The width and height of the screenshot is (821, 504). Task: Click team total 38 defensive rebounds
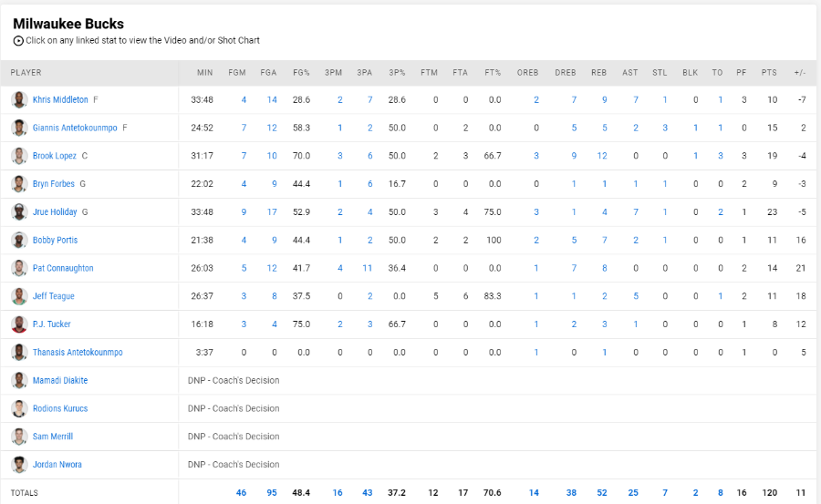click(x=571, y=493)
